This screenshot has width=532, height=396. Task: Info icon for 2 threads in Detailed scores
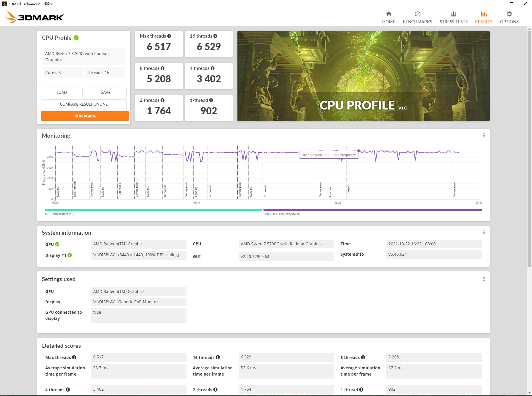click(x=215, y=389)
